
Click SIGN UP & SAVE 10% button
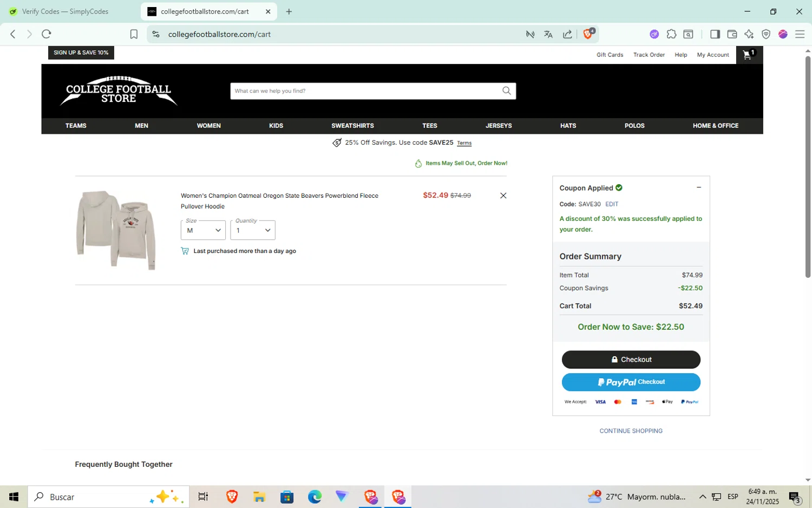81,53
